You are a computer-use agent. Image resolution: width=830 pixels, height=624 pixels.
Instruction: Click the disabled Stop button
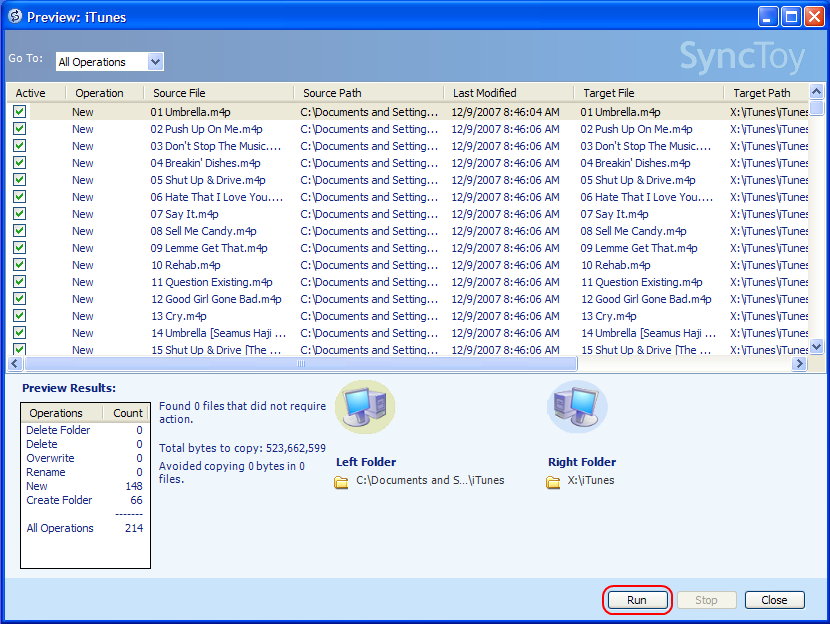pos(706,600)
